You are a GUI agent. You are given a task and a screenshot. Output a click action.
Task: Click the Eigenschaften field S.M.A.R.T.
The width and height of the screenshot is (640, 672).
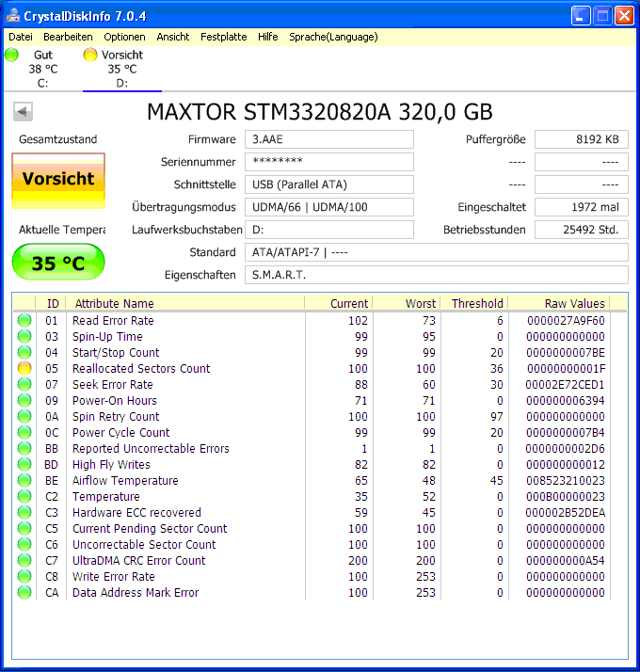[x=437, y=275]
